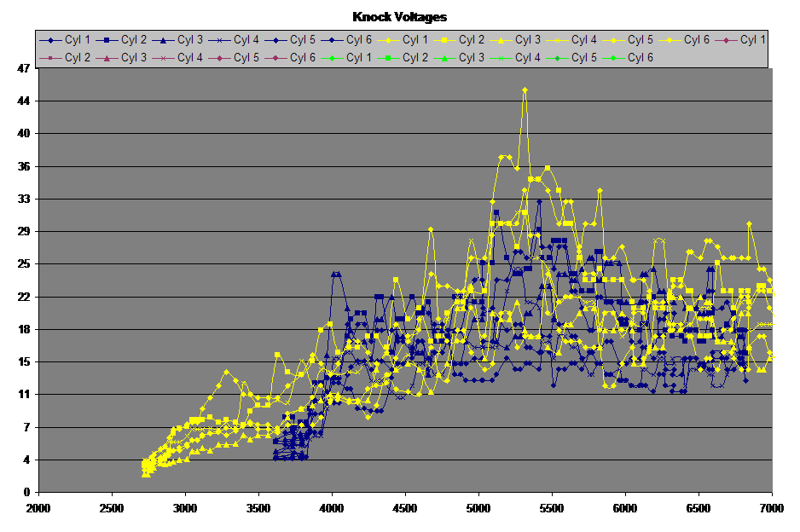The image size is (800, 532).
Task: Select yellow Cyl 3 legend entry
Action: tap(515, 40)
